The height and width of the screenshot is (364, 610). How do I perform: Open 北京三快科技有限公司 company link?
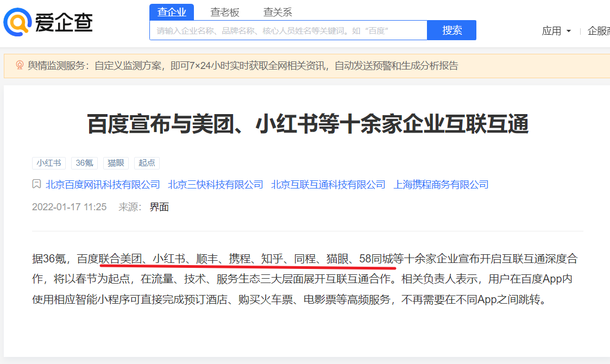tap(216, 185)
